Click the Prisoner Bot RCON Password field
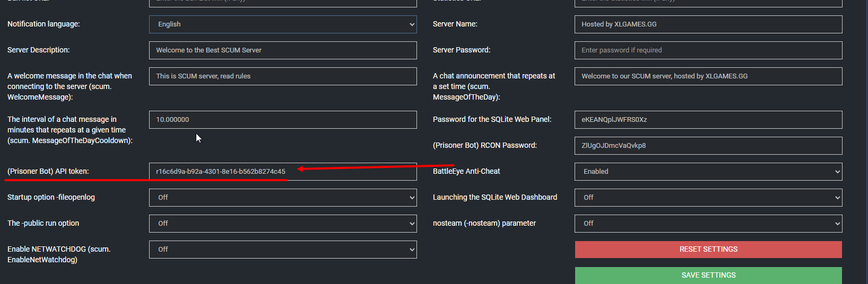The image size is (868, 284). (x=708, y=146)
